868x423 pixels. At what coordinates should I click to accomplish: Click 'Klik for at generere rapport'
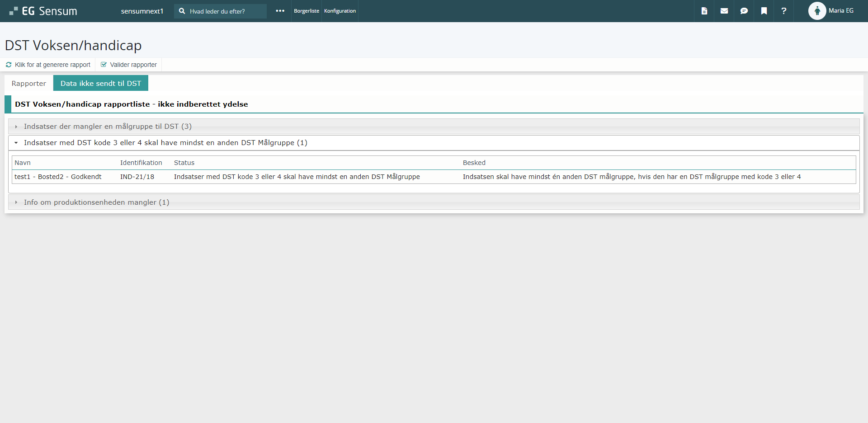pyautogui.click(x=48, y=65)
